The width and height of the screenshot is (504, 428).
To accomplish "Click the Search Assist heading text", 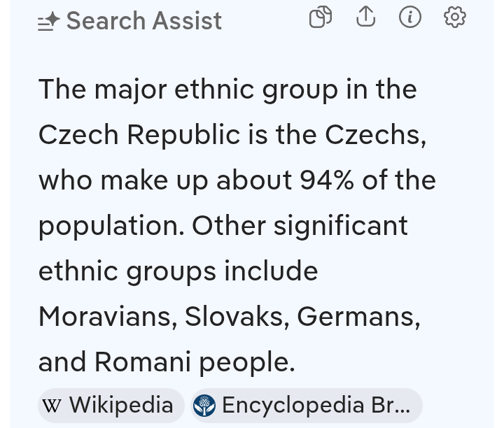I will pyautogui.click(x=144, y=22).
